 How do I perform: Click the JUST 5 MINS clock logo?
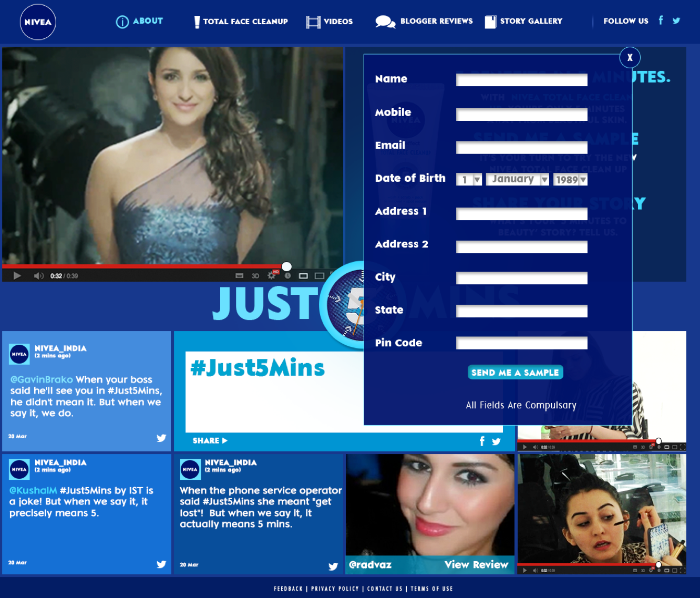343,305
